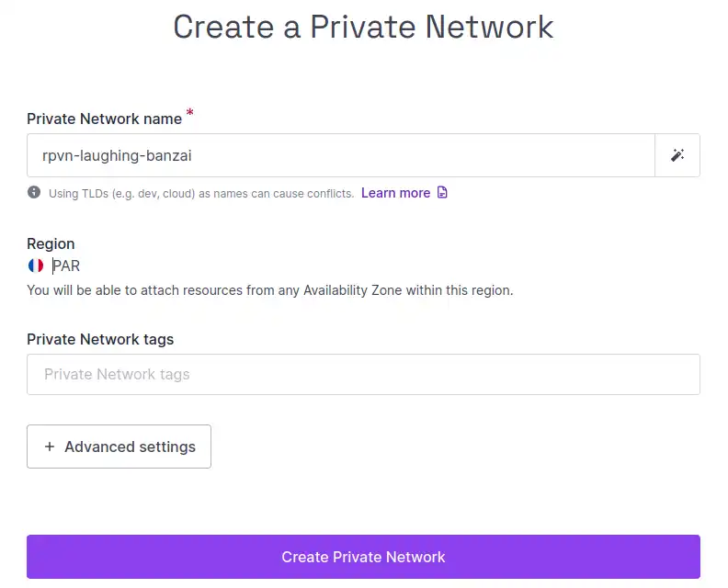
Task: Generate a random name with magic wand
Action: pyautogui.click(x=677, y=155)
